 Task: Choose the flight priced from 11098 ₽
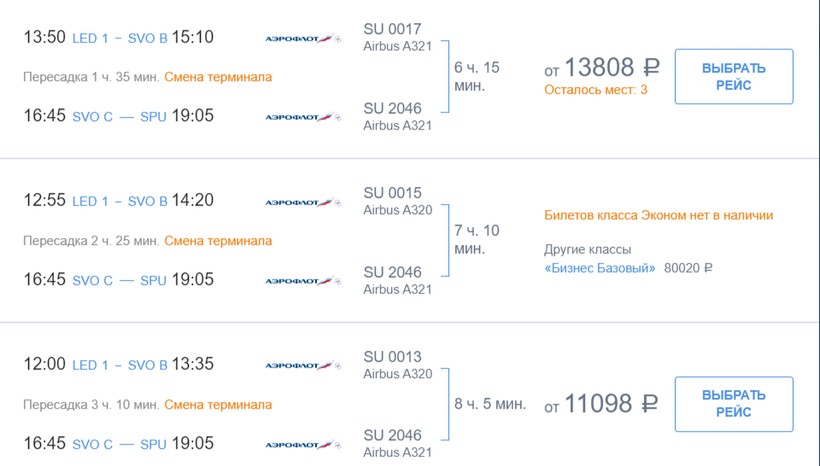pos(733,404)
